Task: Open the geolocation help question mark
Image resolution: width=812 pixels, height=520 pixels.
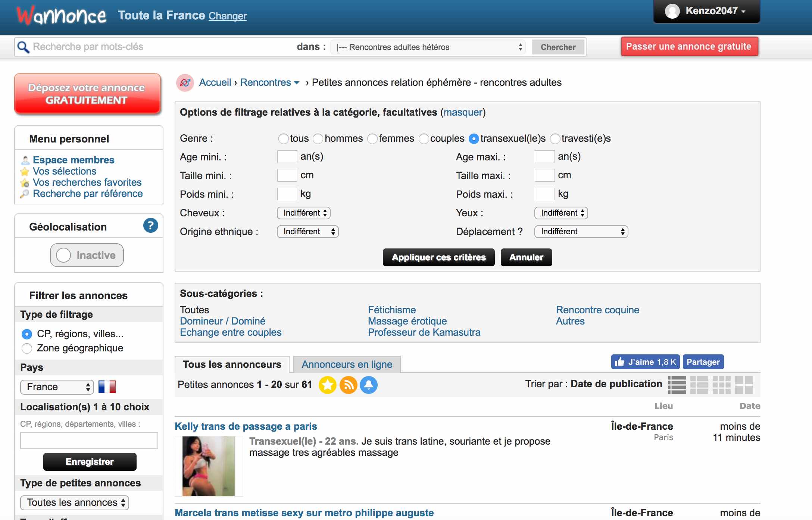Action: [x=150, y=225]
